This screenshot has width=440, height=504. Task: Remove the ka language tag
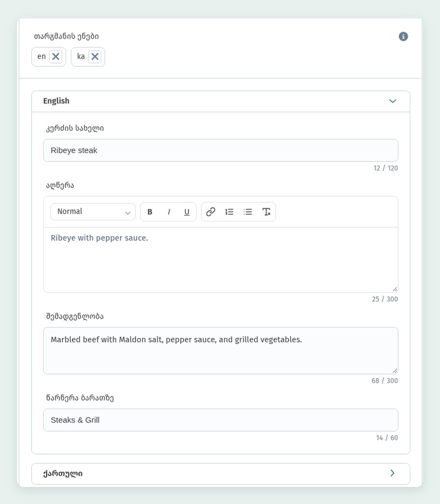tap(95, 57)
